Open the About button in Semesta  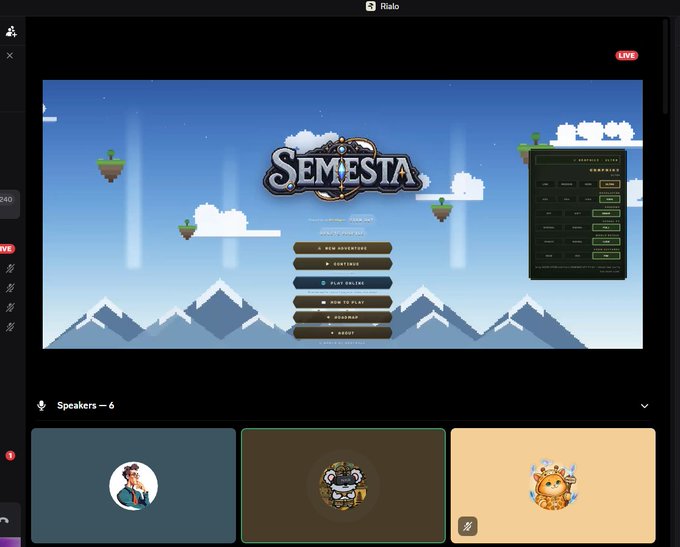[343, 333]
